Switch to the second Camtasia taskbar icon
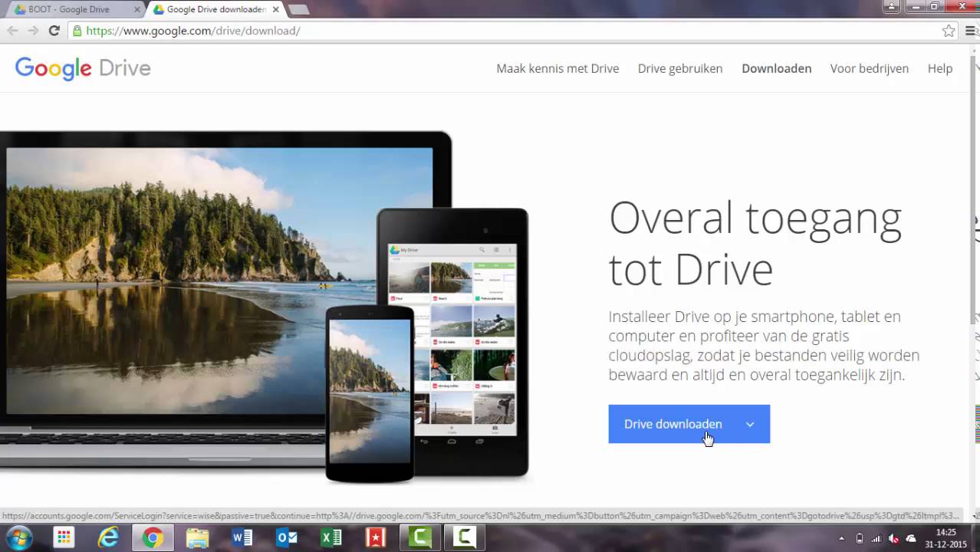 coord(464,538)
